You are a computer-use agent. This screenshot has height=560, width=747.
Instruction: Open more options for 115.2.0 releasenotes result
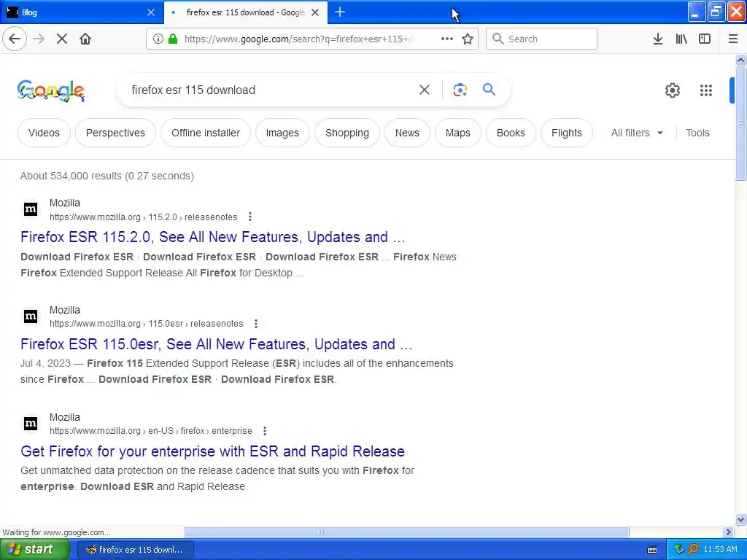point(250,217)
